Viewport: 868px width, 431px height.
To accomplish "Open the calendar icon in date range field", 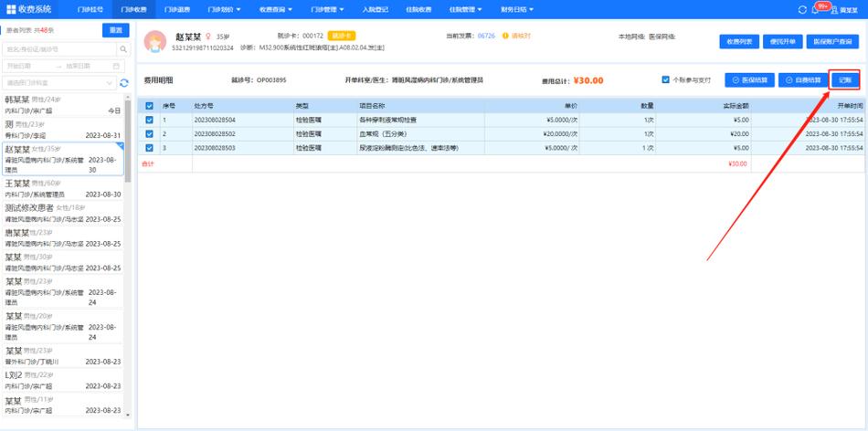I will tap(116, 66).
